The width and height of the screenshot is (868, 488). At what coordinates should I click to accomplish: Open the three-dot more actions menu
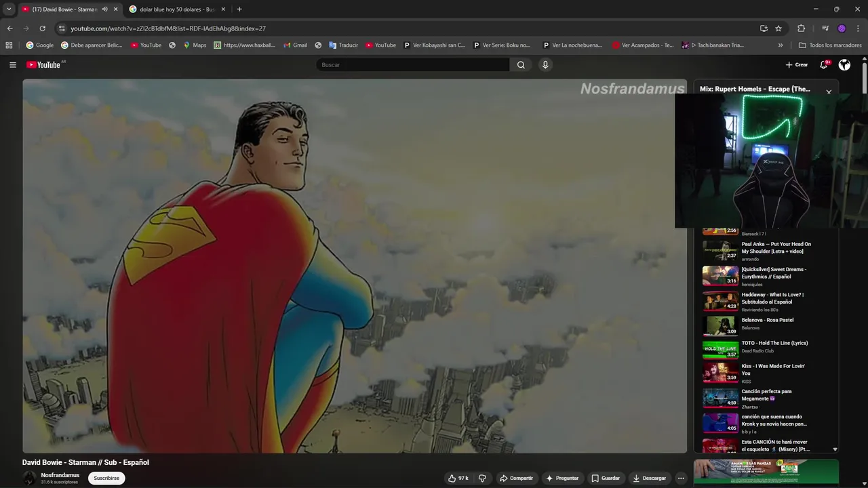[x=681, y=478]
